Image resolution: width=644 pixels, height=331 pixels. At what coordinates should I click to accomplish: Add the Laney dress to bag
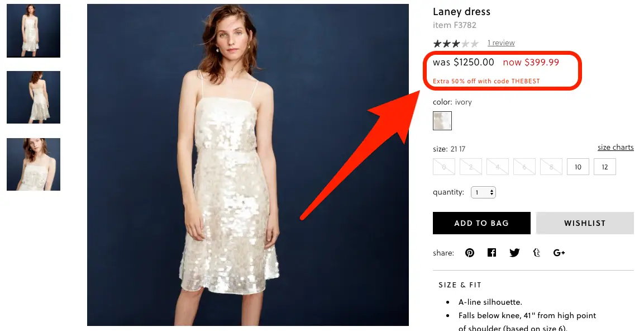(x=482, y=223)
